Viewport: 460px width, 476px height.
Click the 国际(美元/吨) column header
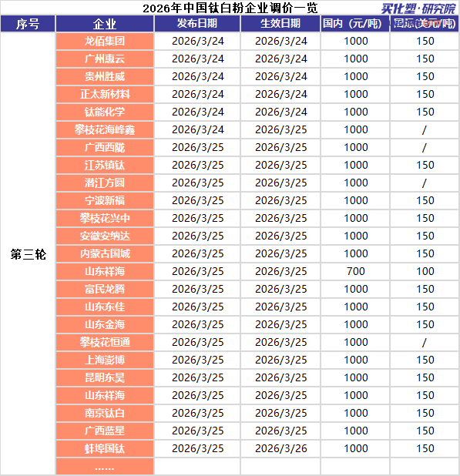tap(425, 24)
